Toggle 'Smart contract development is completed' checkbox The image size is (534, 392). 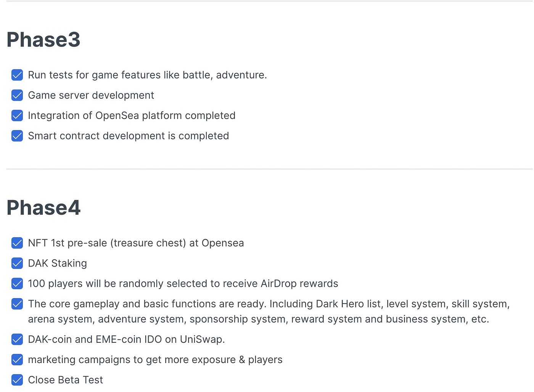pyautogui.click(x=17, y=136)
